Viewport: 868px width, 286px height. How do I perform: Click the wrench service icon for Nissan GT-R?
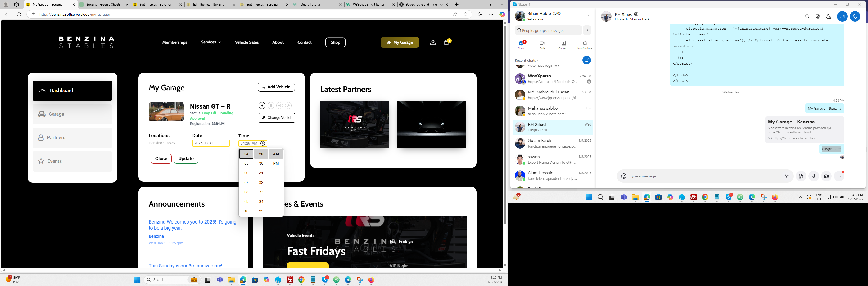pyautogui.click(x=288, y=106)
